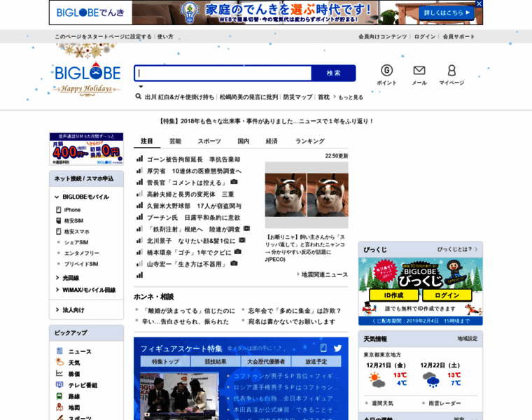Viewport: 532px width, 420px height.
Task: Click camera icon next to 鉄剤注射 headline
Action: click(x=246, y=229)
